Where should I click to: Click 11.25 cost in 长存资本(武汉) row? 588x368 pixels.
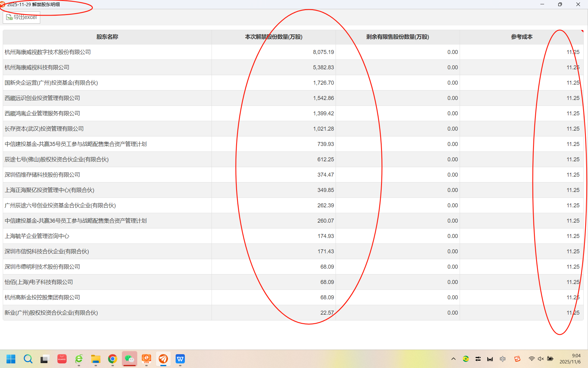(x=573, y=129)
